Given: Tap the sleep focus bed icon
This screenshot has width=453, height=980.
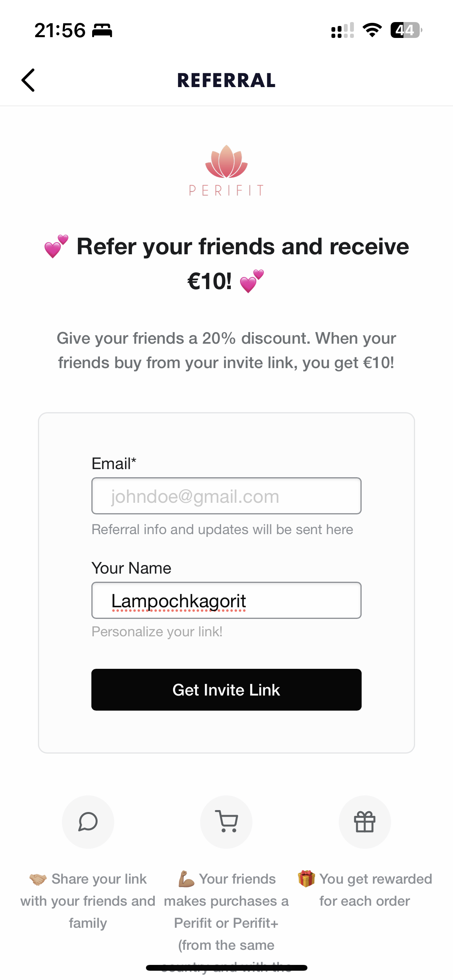Looking at the screenshot, I should (x=102, y=30).
